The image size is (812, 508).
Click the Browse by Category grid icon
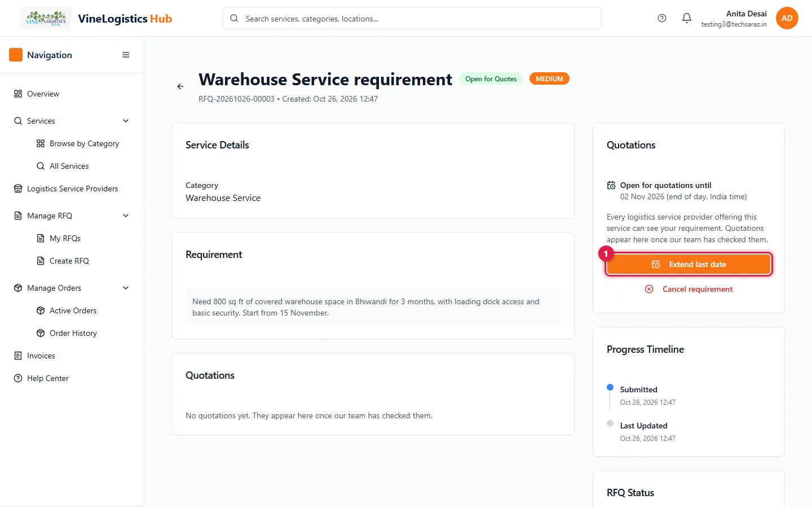coord(41,143)
